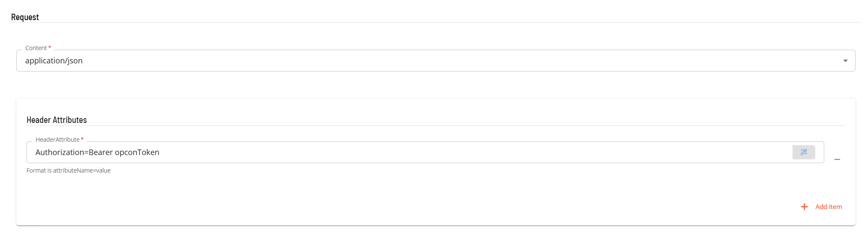Click the orange plus icon beside Add Item
The width and height of the screenshot is (868, 245).
pos(804,207)
